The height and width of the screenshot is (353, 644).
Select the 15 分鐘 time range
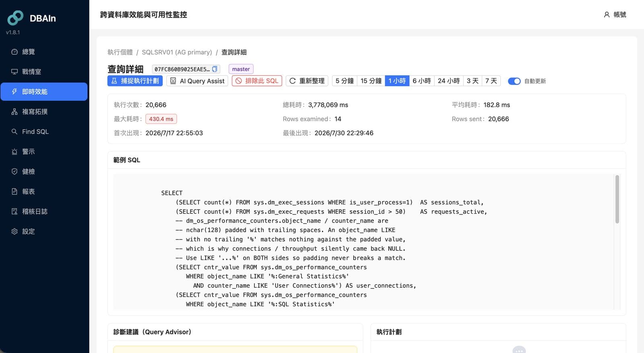[371, 81]
